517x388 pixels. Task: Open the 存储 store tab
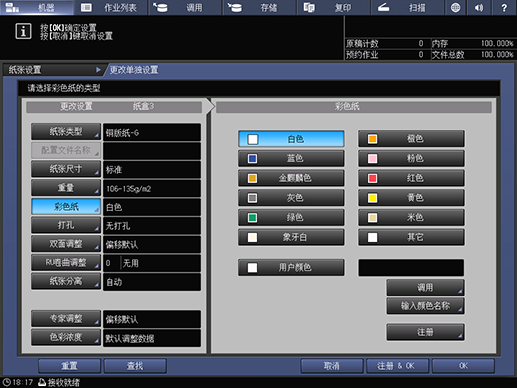tap(260, 7)
